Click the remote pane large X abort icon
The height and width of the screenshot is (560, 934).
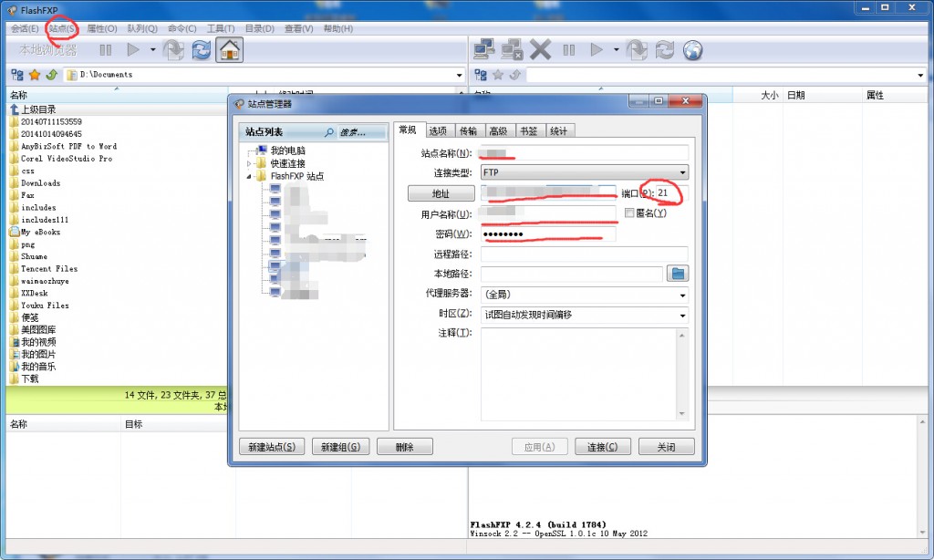coord(540,50)
